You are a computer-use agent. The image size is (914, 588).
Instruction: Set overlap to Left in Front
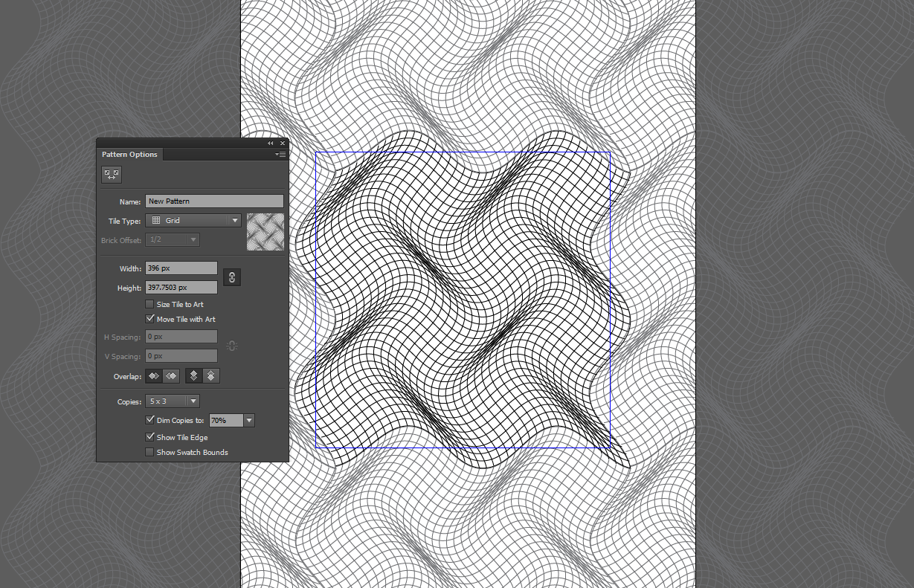click(153, 375)
